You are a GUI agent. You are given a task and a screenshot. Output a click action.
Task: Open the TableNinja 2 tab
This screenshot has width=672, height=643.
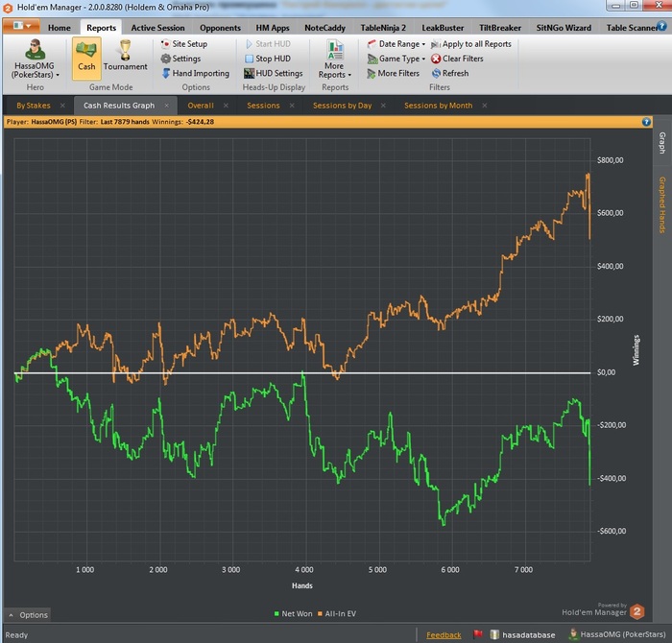383,28
